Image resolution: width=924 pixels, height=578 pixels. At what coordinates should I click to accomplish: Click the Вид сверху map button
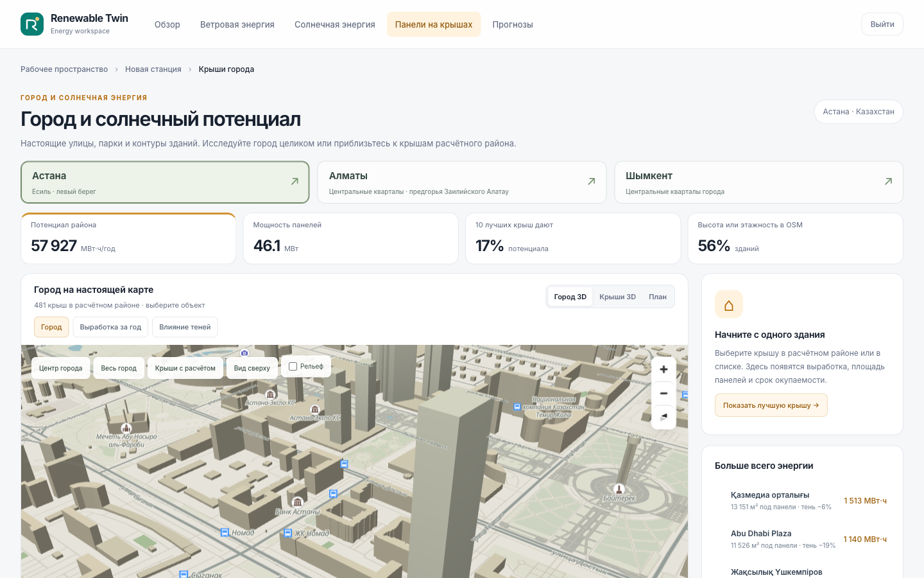(252, 368)
